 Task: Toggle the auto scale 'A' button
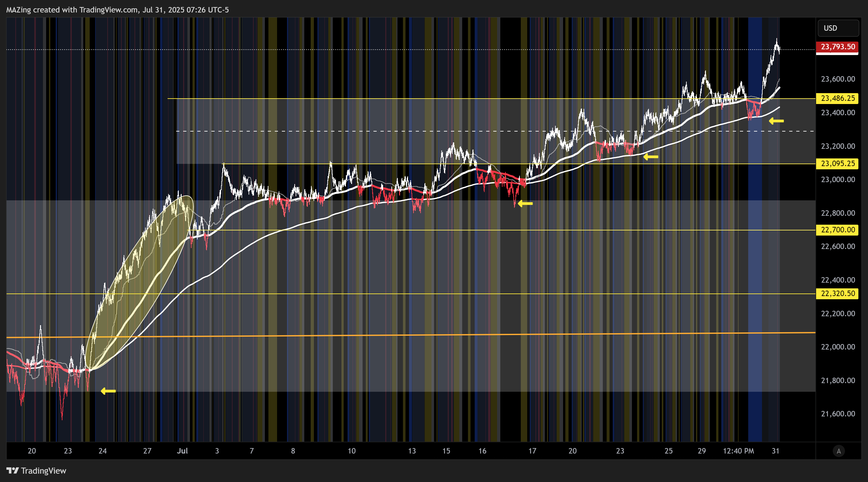coord(839,451)
